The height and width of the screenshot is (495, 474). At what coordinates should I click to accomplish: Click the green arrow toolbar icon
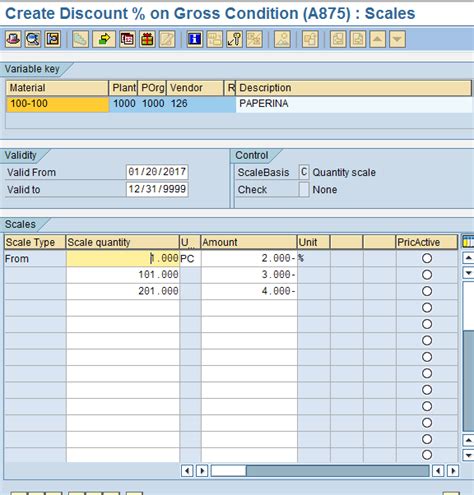104,39
